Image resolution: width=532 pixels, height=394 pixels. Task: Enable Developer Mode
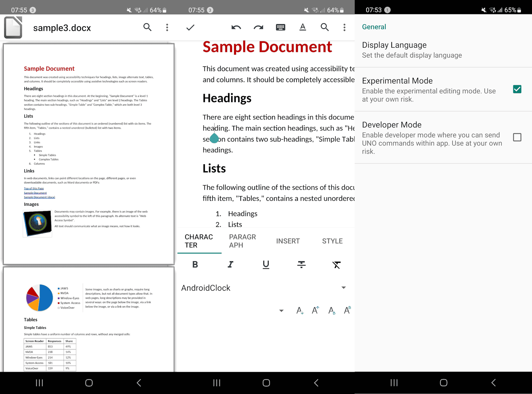pos(517,138)
